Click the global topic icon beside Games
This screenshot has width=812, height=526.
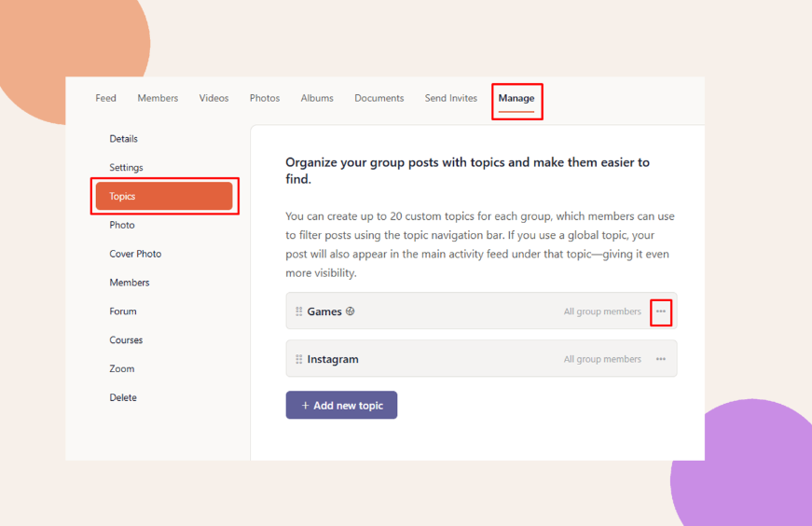click(351, 311)
